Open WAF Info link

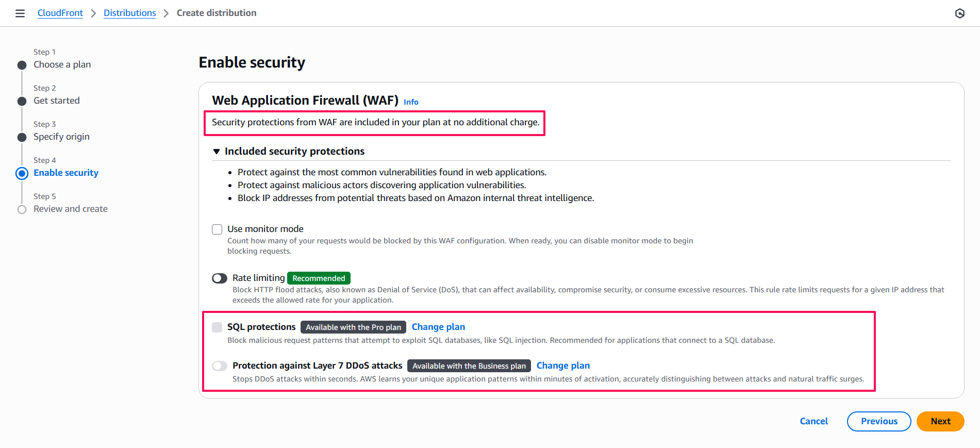(411, 102)
